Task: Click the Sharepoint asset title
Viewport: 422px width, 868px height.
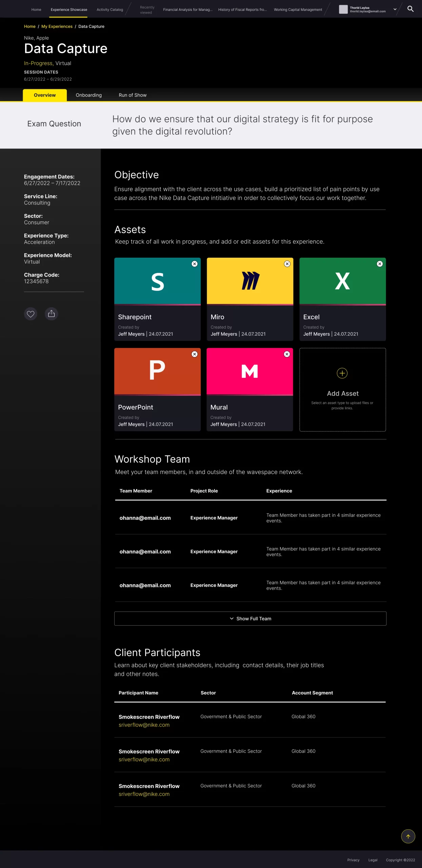Action: 135,317
